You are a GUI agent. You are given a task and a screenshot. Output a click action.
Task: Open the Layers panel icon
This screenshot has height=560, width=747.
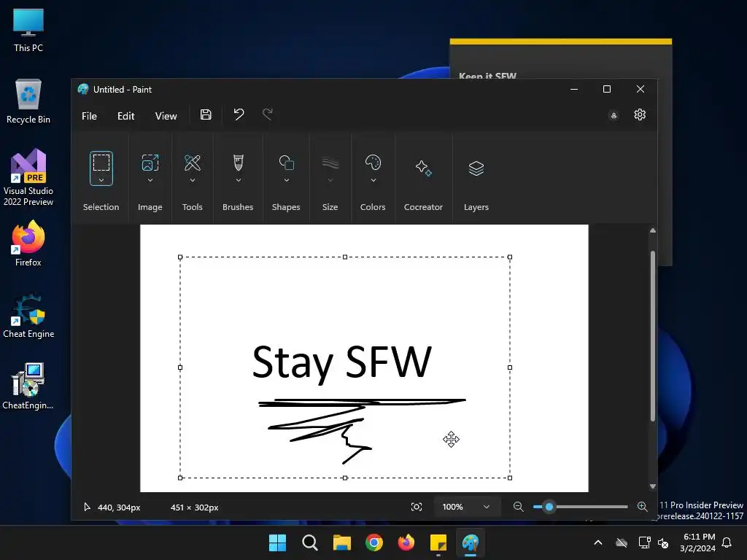point(476,168)
